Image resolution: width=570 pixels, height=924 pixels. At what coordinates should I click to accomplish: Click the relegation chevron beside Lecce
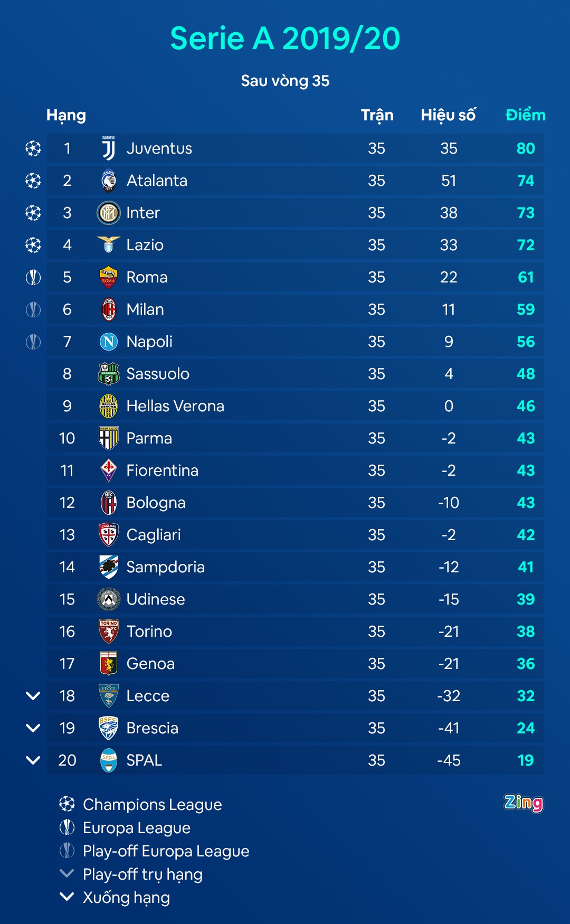(33, 696)
